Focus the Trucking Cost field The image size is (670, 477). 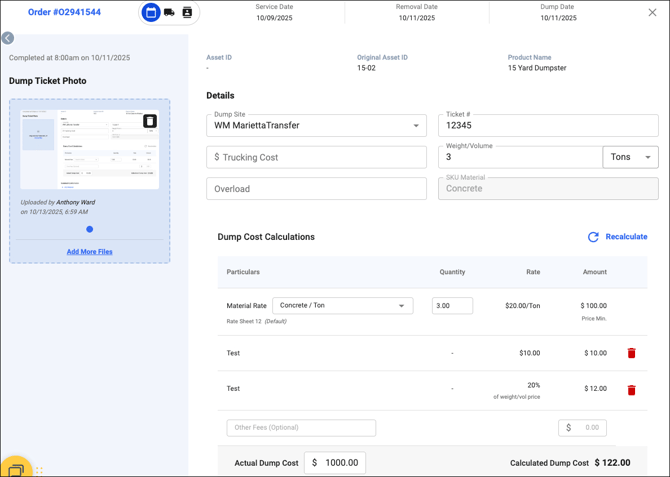point(316,157)
